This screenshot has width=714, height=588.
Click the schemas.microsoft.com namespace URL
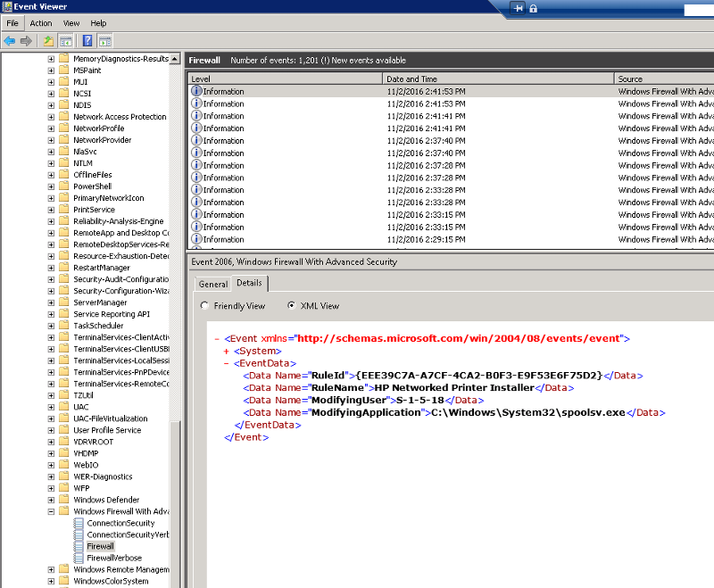pyautogui.click(x=459, y=338)
